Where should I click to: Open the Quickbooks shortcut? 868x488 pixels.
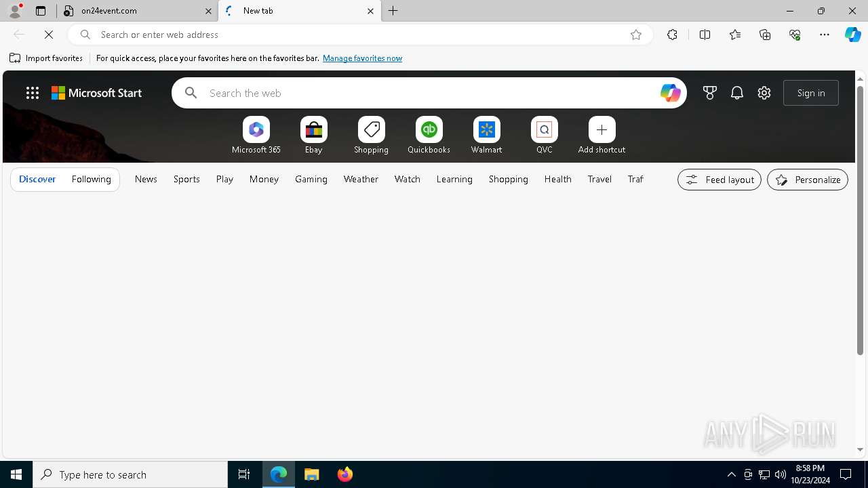[429, 136]
